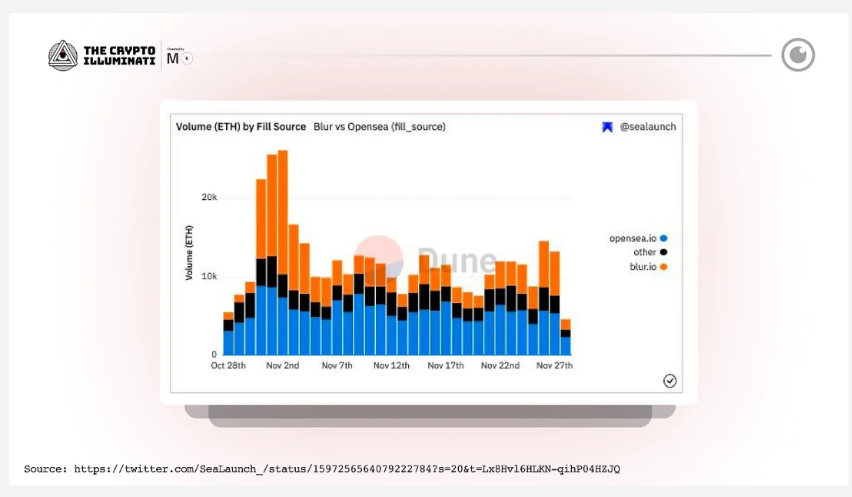The width and height of the screenshot is (852, 497).
Task: Click The Crypto Illuminati pyramid logo
Action: 63,55
